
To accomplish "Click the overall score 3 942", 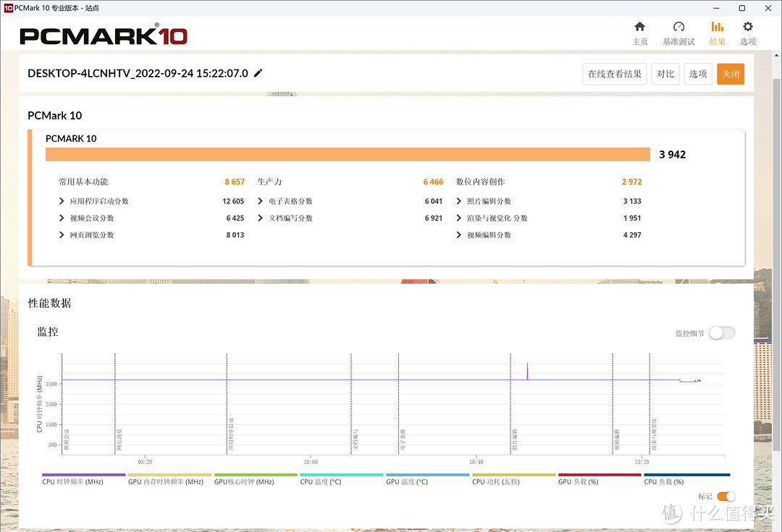I will 672,155.
